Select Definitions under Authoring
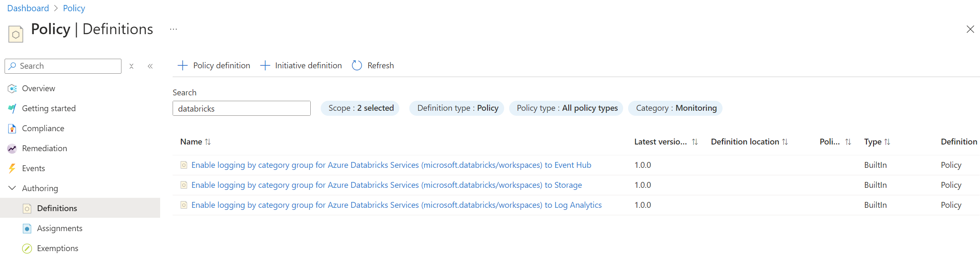The image size is (980, 259). coord(57,208)
